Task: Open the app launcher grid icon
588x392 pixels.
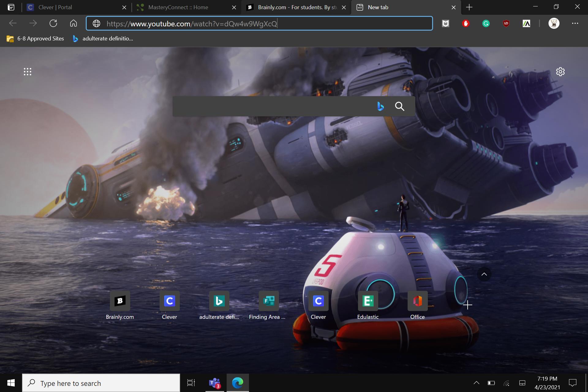Action: (x=28, y=72)
